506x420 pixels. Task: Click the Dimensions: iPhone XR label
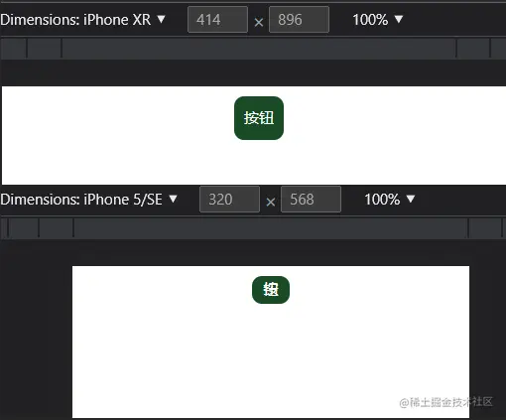pos(75,20)
